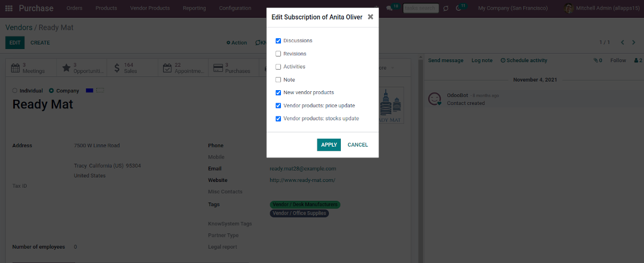
Task: Open the Mitchell Admin user menu
Action: pos(602,9)
